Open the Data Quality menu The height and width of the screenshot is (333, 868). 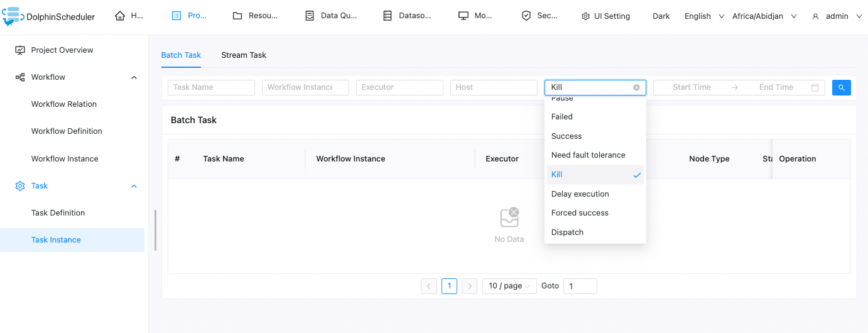click(x=331, y=16)
